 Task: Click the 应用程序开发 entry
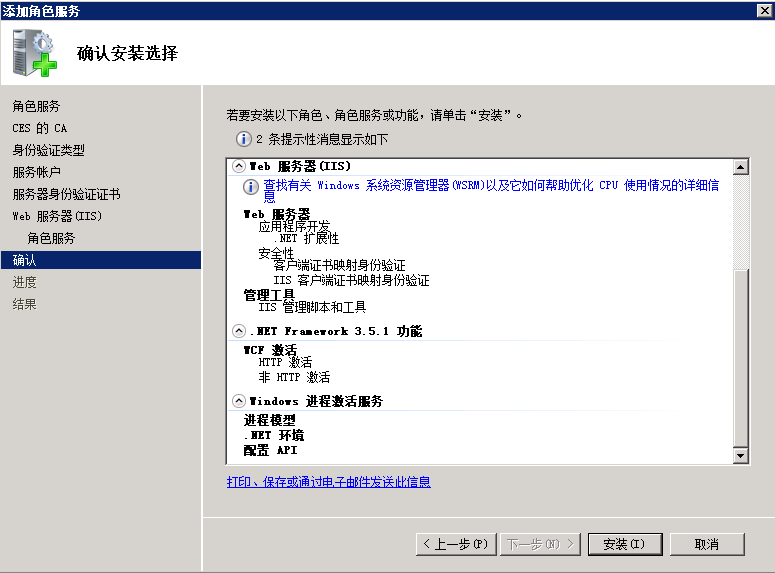click(294, 226)
